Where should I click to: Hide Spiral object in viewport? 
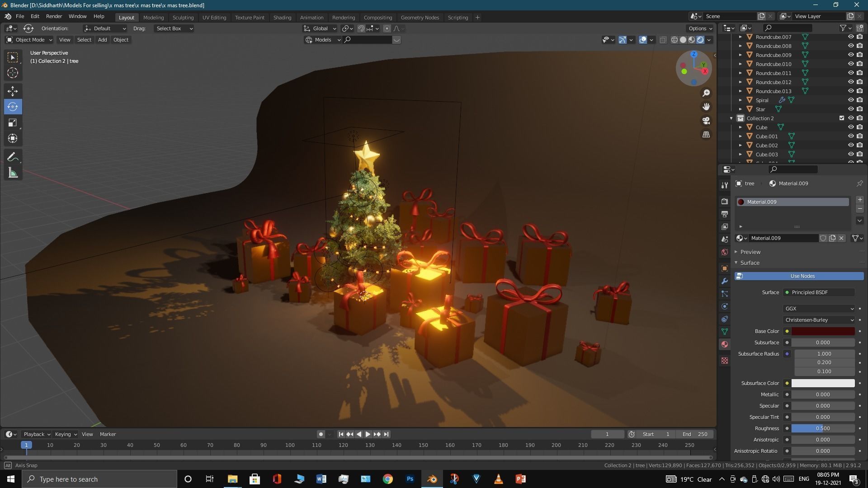(x=850, y=100)
